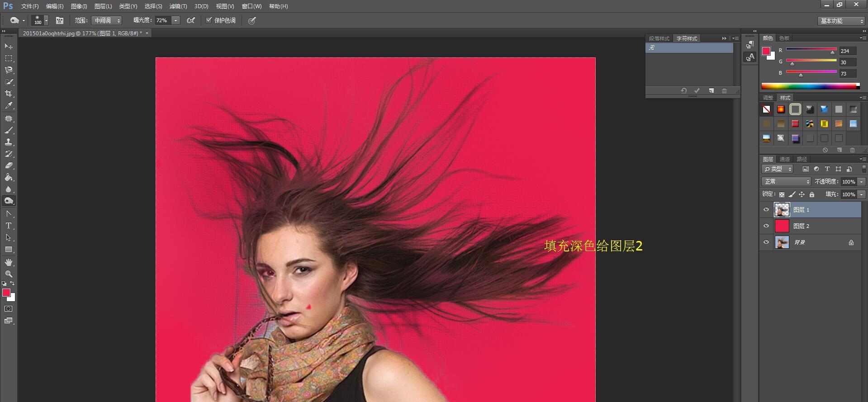Viewport: 868px width, 402px height.
Task: Open the tool preset picker
Action: point(17,20)
